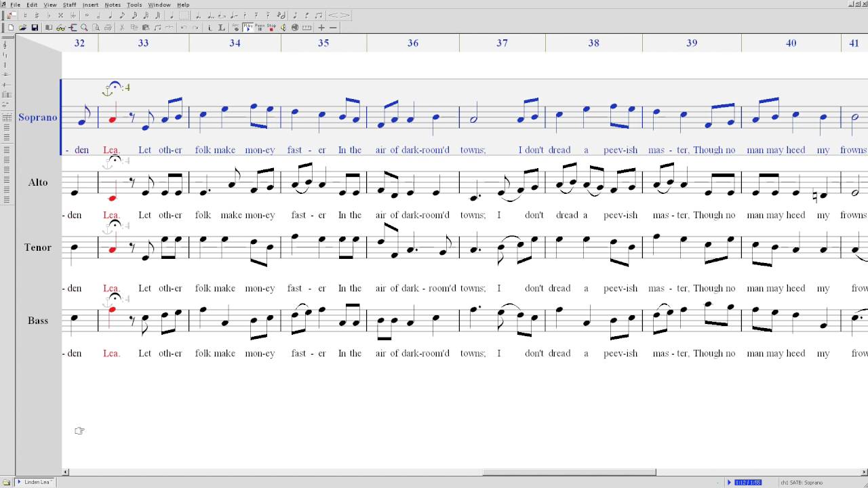Click the magnifying glass zoom icon

click(84, 28)
